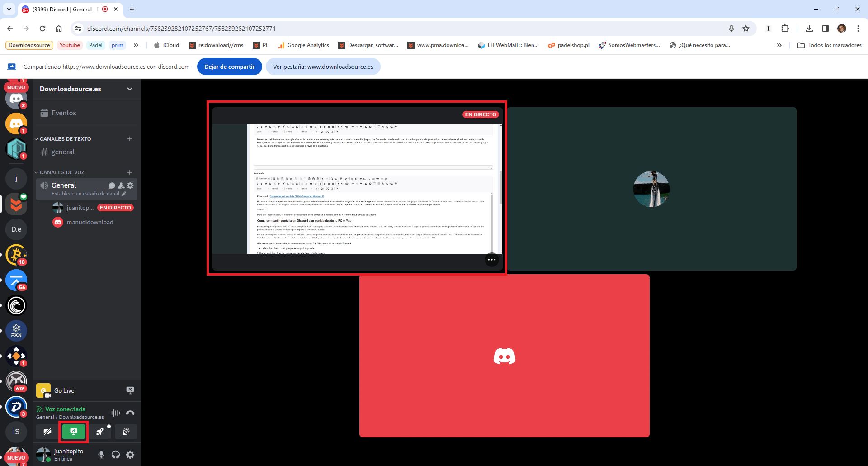Open the general text channel
Image resolution: width=868 pixels, height=466 pixels.
86,152
